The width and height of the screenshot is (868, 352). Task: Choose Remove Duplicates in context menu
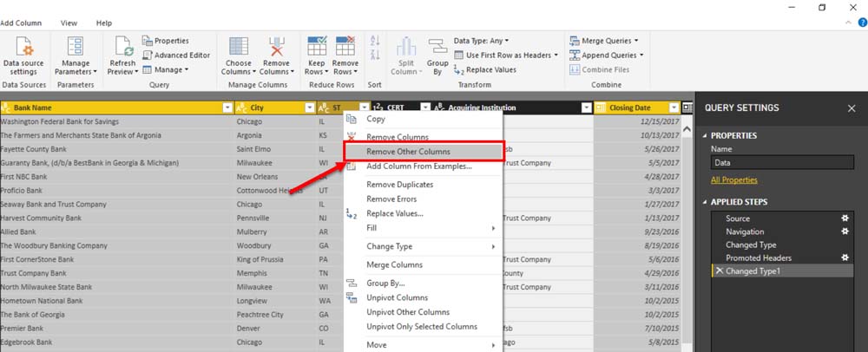click(399, 185)
